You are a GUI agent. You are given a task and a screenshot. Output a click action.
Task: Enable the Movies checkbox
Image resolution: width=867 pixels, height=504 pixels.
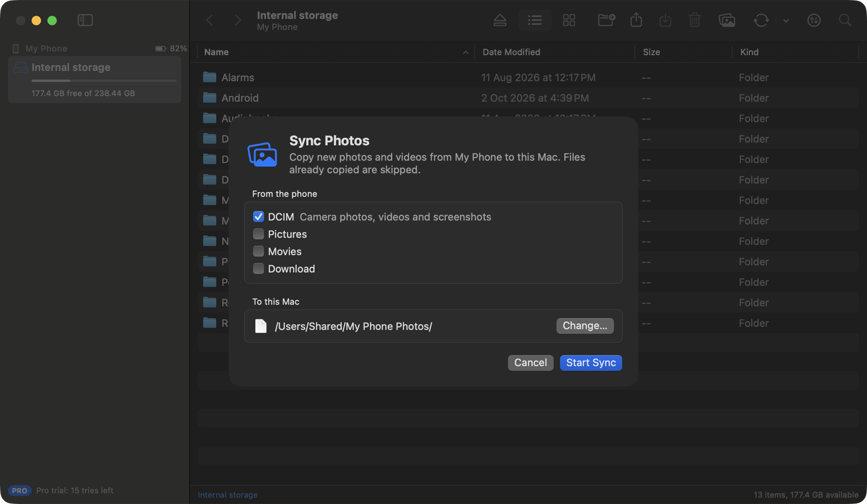click(x=258, y=251)
